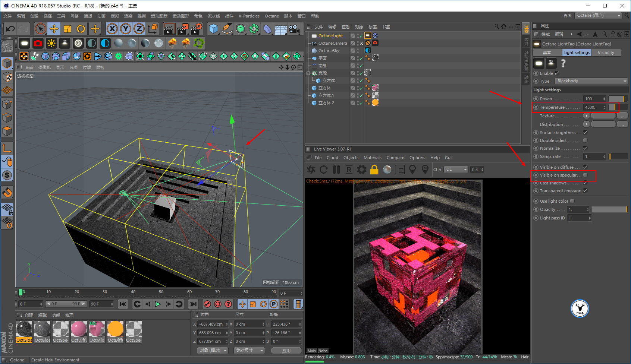Activate the Move tool
Screen dimensions: 631x364
tap(54, 29)
